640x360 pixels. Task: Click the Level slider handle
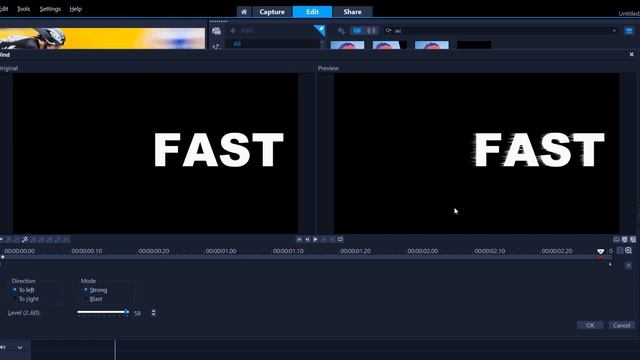click(127, 312)
